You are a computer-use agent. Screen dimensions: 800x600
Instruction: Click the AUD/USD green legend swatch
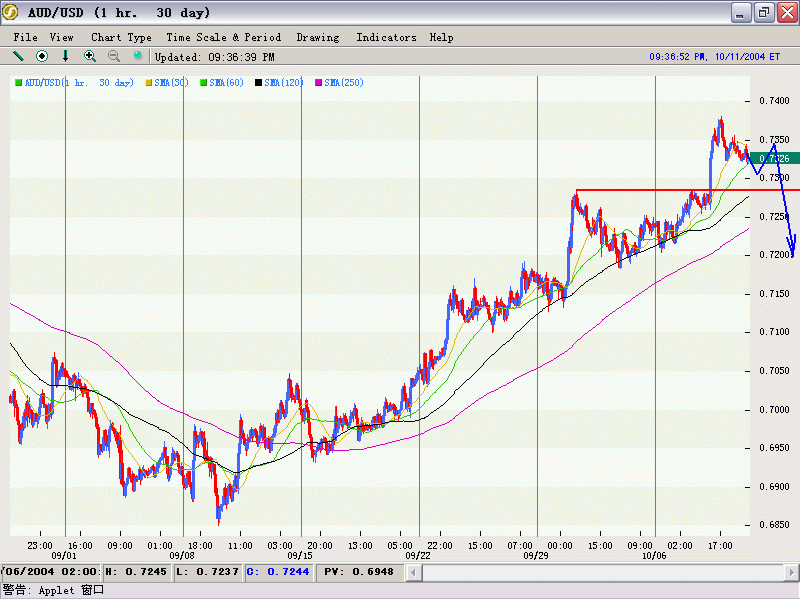click(18, 82)
